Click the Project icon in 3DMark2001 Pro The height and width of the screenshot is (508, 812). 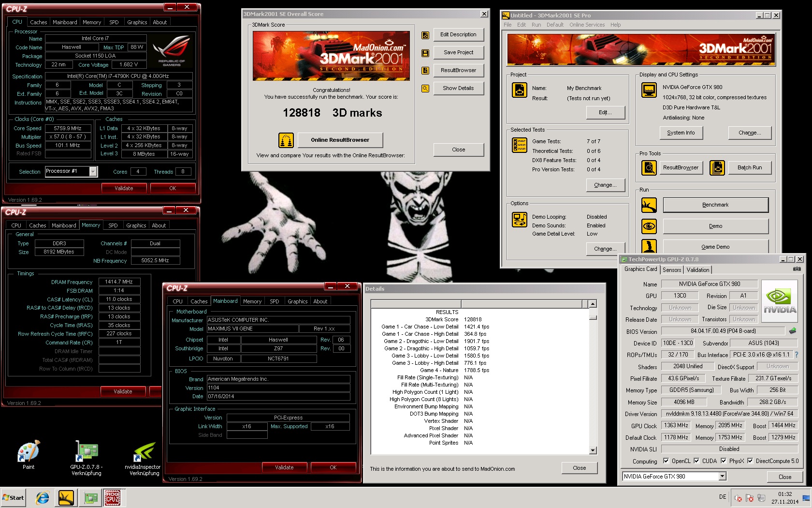click(520, 90)
